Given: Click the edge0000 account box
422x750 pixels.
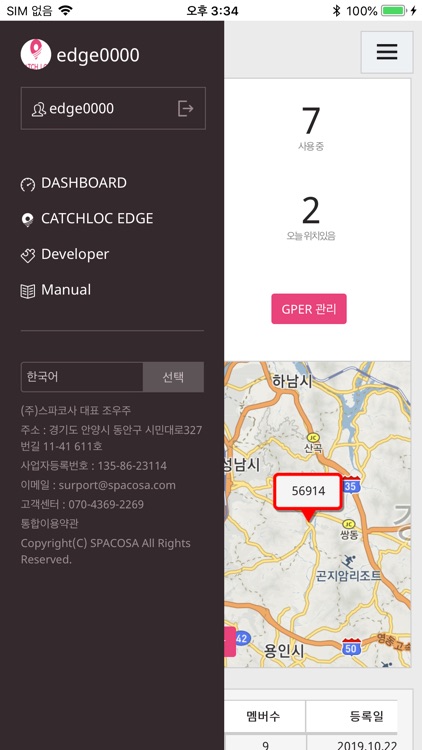Looking at the screenshot, I should (113, 109).
